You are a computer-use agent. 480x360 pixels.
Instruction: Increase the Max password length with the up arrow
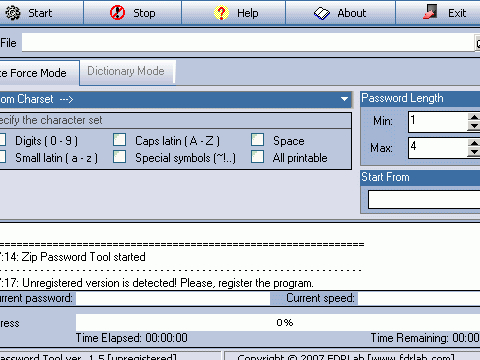tap(474, 143)
